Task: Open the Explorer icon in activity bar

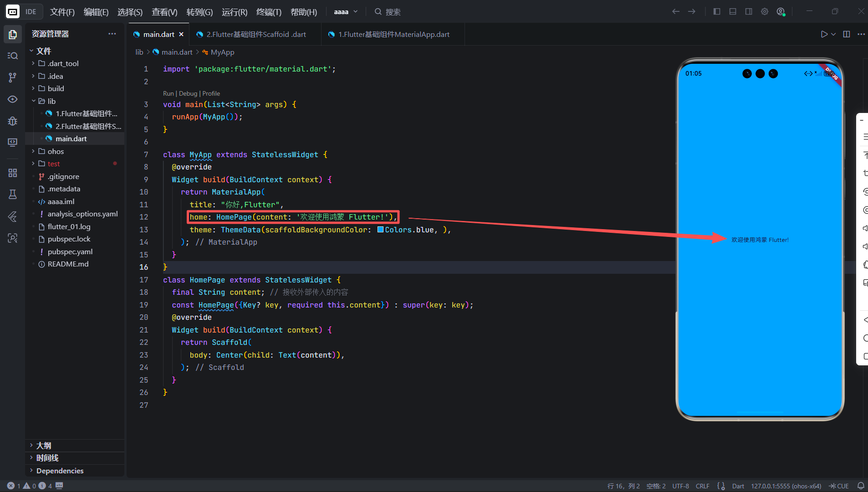Action: pyautogui.click(x=13, y=34)
